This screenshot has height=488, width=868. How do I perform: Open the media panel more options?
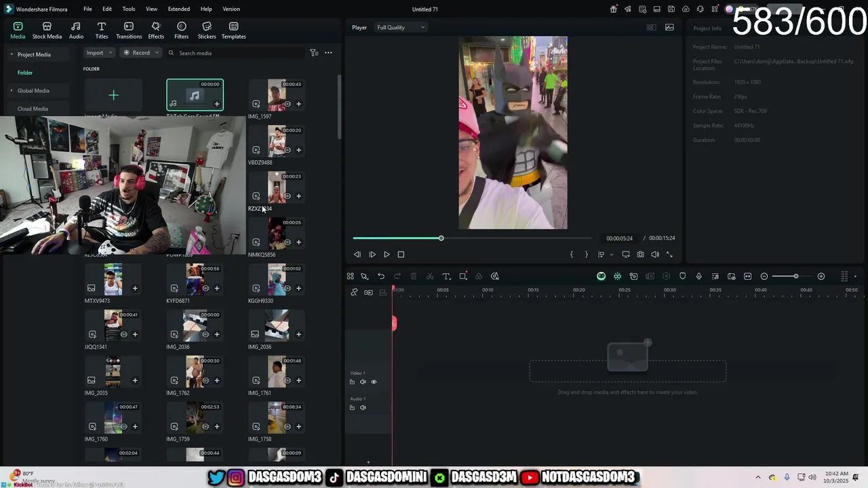tap(328, 53)
